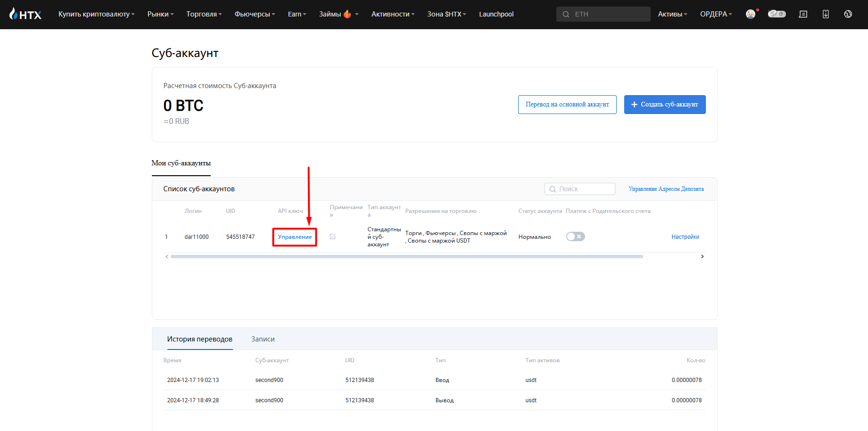868x431 pixels.
Task: Click the API ключ column header
Action: 290,211
